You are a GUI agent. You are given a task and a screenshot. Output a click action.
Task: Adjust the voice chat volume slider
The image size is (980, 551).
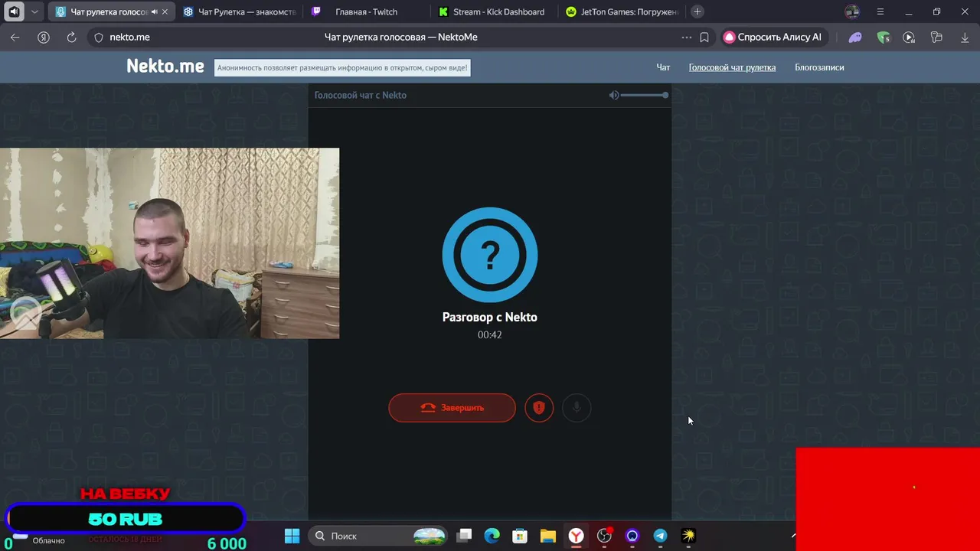click(645, 95)
